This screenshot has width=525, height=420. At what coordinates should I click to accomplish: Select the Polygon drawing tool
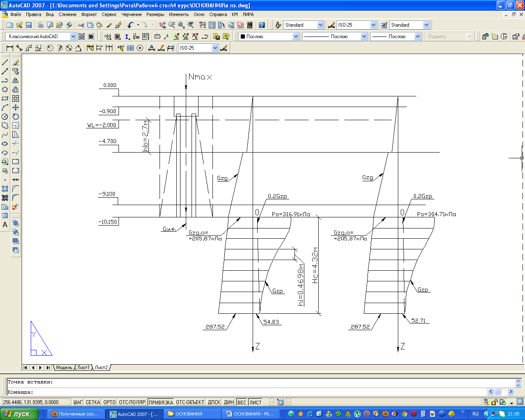pyautogui.click(x=5, y=89)
